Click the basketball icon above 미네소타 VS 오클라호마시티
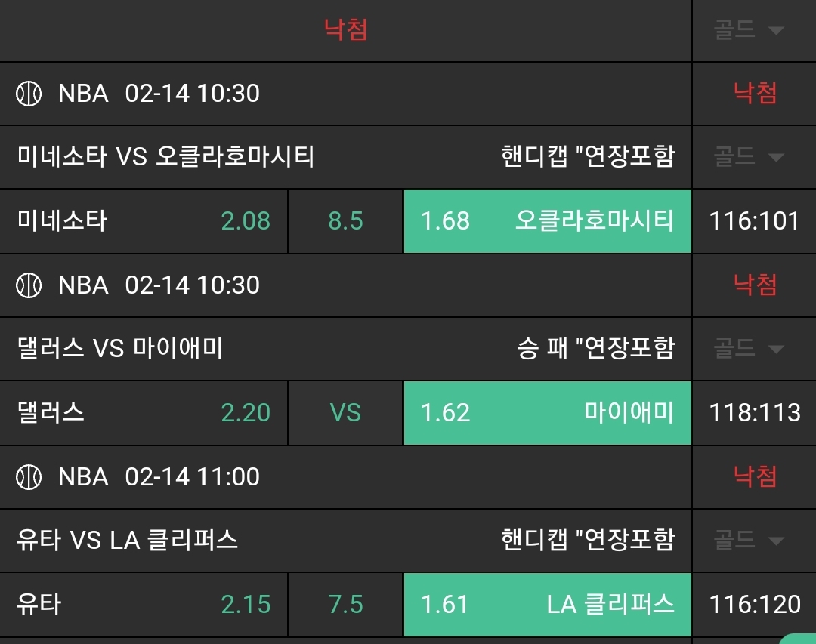 pyautogui.click(x=29, y=94)
